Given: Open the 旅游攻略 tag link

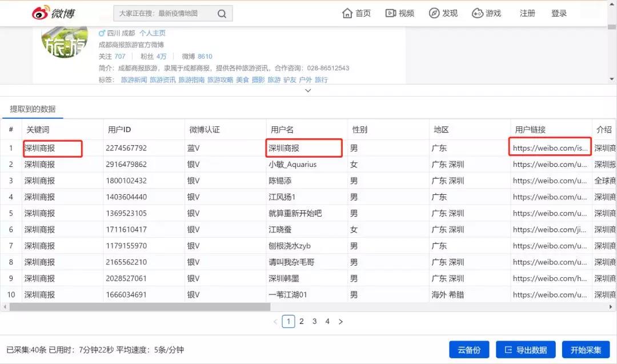Looking at the screenshot, I should (221, 80).
